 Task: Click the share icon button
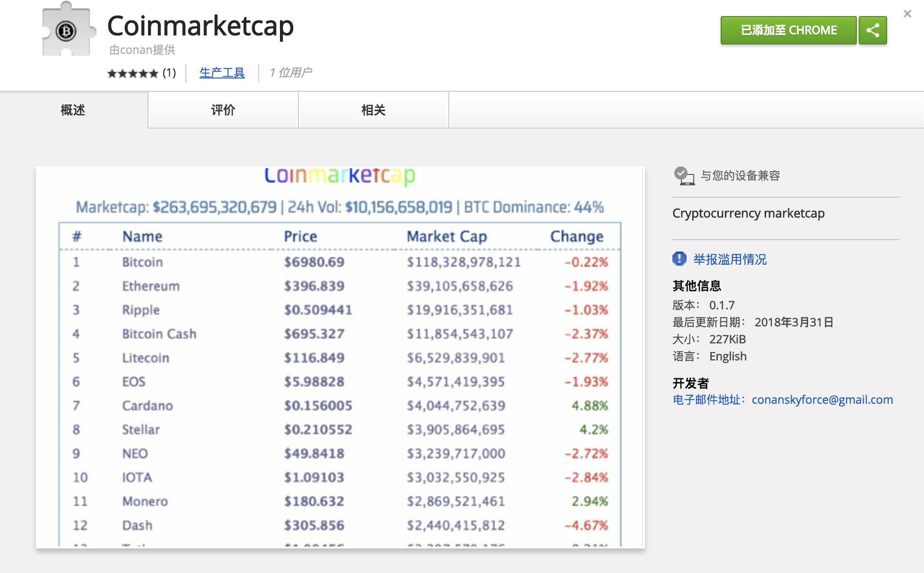click(x=872, y=30)
